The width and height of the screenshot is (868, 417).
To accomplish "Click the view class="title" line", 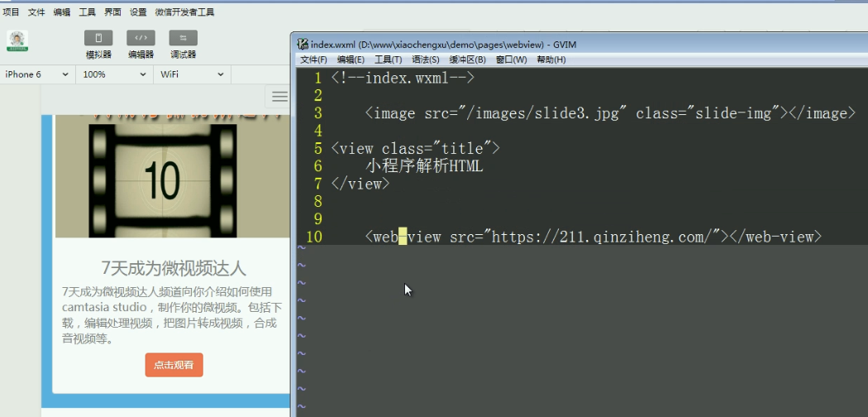I will tap(415, 148).
